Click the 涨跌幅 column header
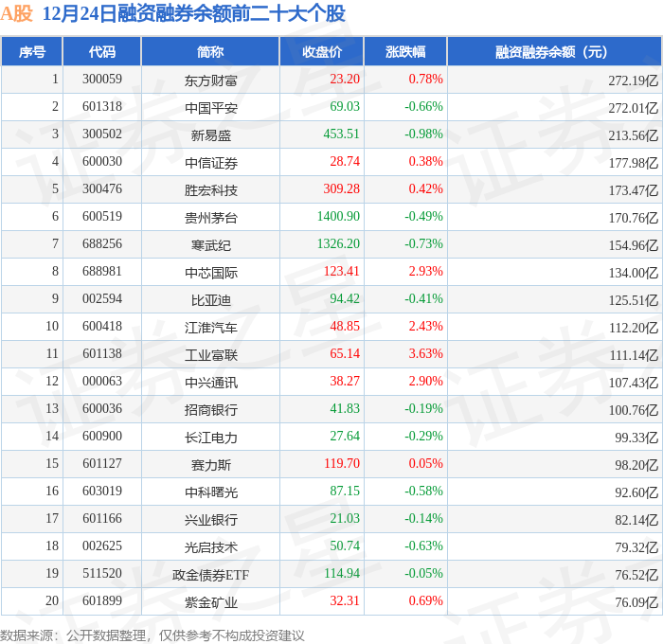The height and width of the screenshot is (644, 663). (x=405, y=52)
